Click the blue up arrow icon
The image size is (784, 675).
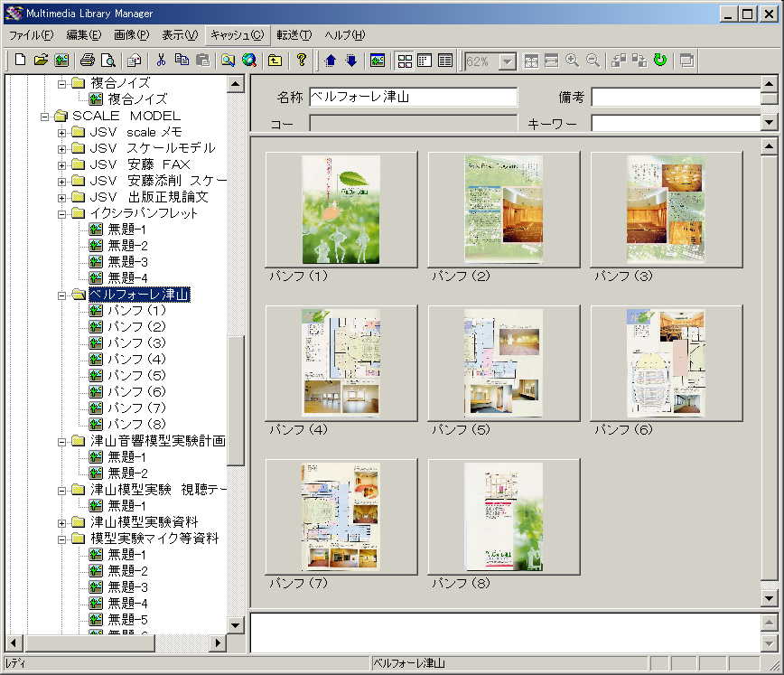(x=330, y=61)
